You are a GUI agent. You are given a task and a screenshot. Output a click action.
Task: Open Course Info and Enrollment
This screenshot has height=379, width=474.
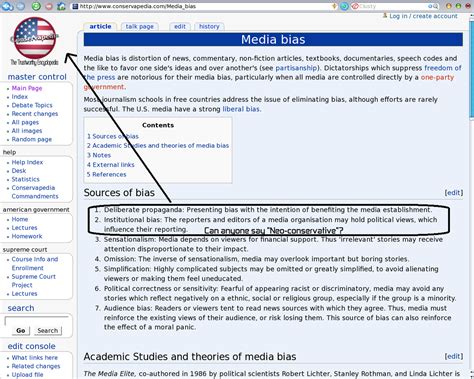pyautogui.click(x=35, y=264)
